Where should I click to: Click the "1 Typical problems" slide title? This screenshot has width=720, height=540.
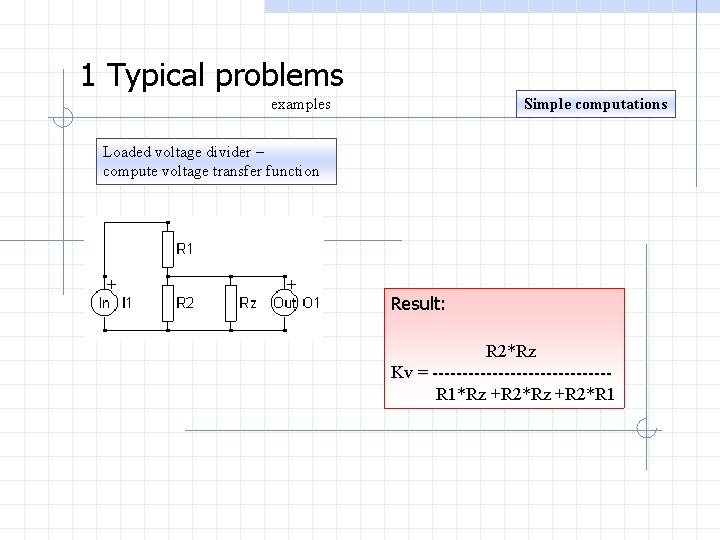pyautogui.click(x=212, y=75)
